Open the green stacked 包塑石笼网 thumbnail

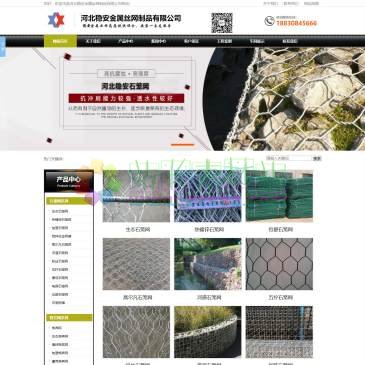(x=279, y=196)
